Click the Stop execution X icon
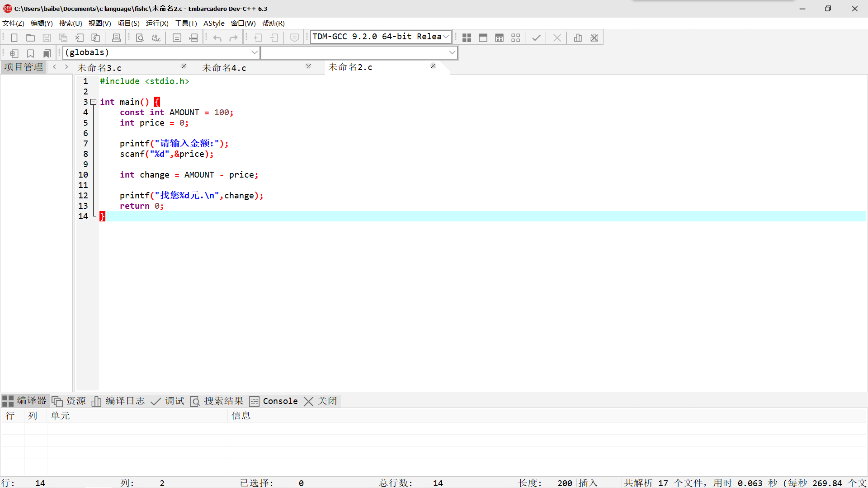This screenshot has height=488, width=868. click(557, 38)
